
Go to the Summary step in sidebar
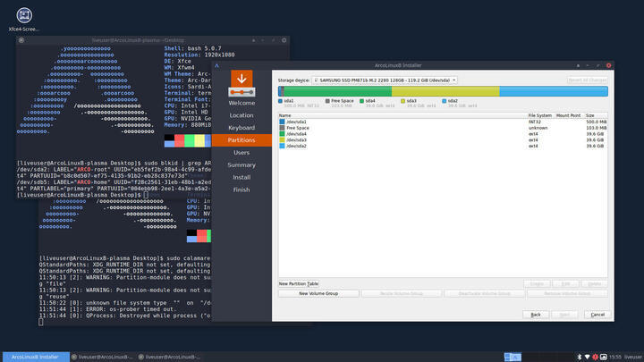[x=241, y=165]
